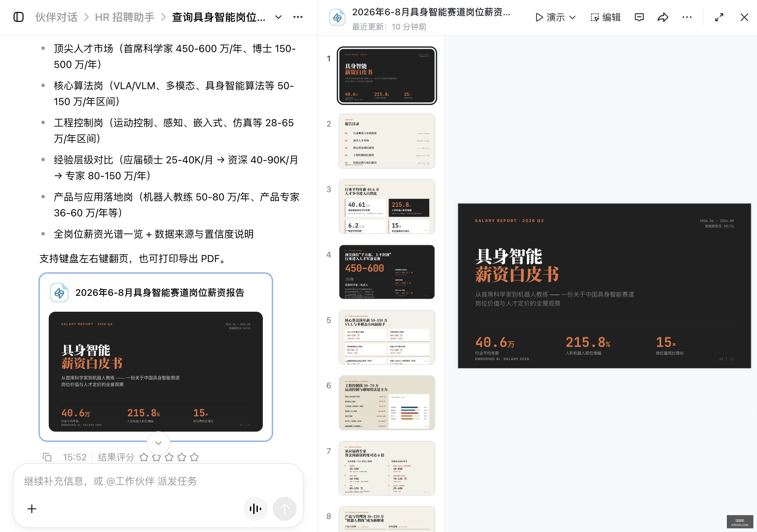
Task: Click the report icon on chat card
Action: (x=59, y=293)
